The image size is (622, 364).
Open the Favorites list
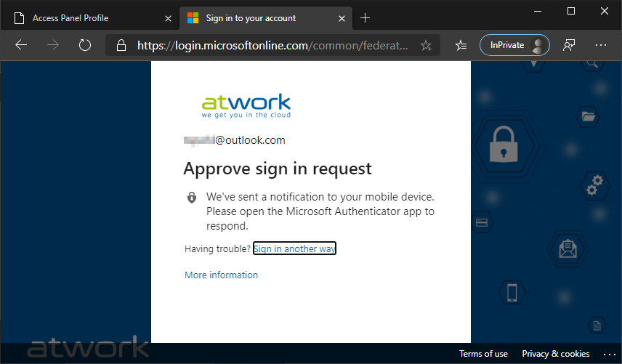click(461, 45)
